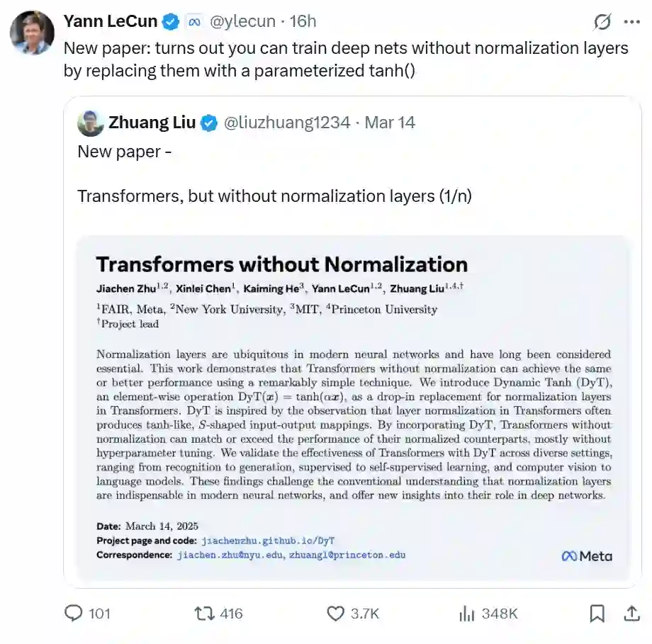This screenshot has height=644, width=652.
Task: Click Zhuang Liu's verified checkmark badge
Action: click(209, 123)
